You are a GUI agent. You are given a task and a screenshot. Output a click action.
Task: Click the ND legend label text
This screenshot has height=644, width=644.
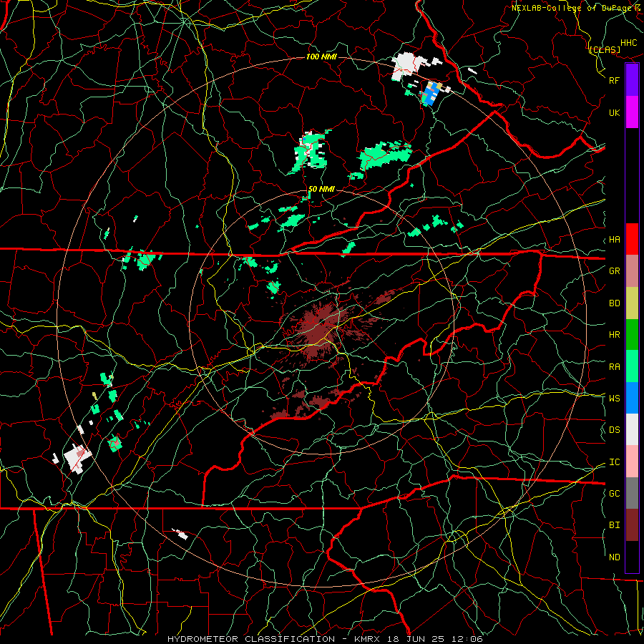coord(615,557)
